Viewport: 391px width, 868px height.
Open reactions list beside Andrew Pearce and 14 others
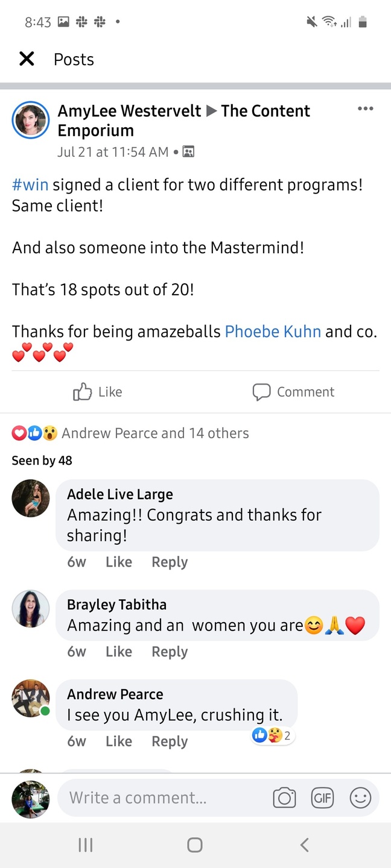[34, 433]
